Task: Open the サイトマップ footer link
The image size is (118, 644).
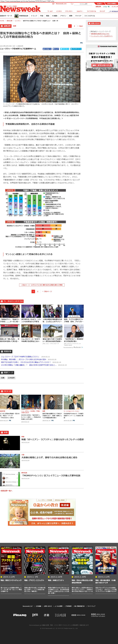Action: coord(91,606)
